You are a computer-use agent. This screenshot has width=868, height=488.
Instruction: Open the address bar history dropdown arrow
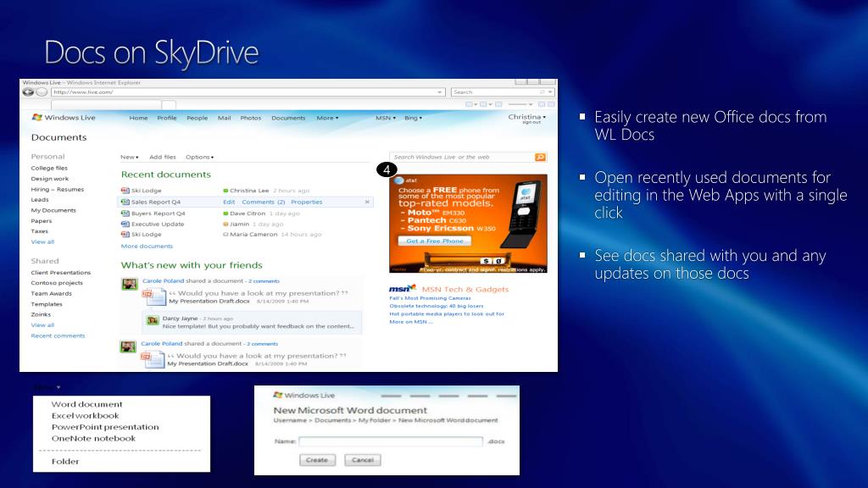pyautogui.click(x=440, y=92)
